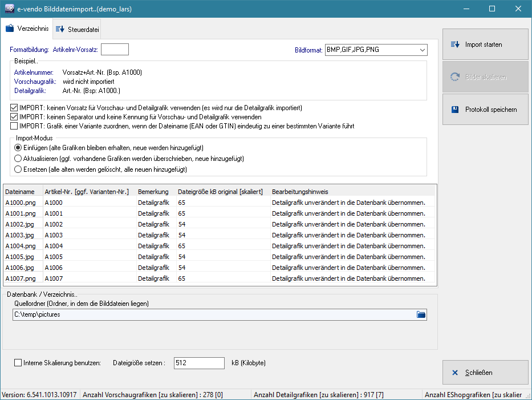
Task: Click the Bilder skalieren button
Action: 485,77
